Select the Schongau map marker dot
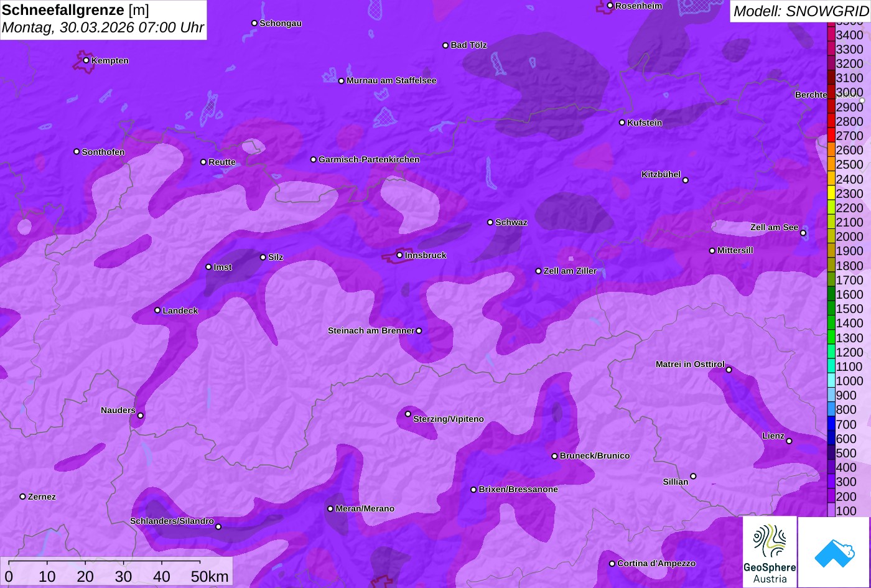 pyautogui.click(x=254, y=23)
